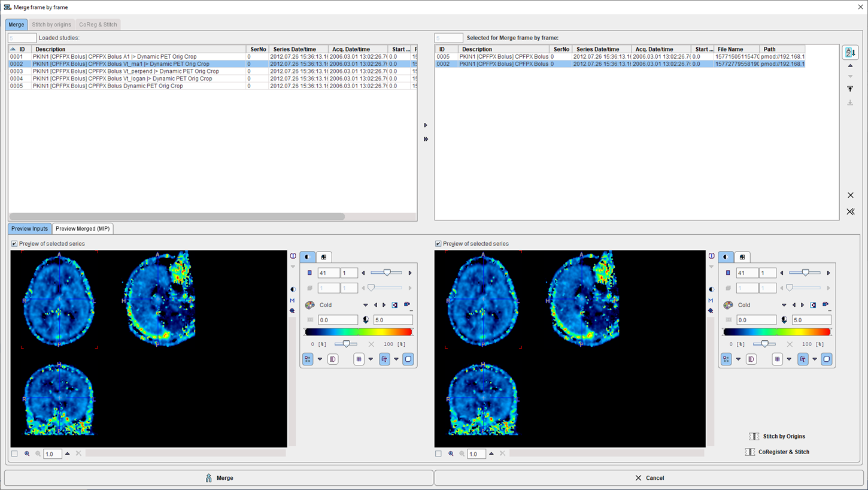Expand the layout options arrow in the right panel

[738, 359]
